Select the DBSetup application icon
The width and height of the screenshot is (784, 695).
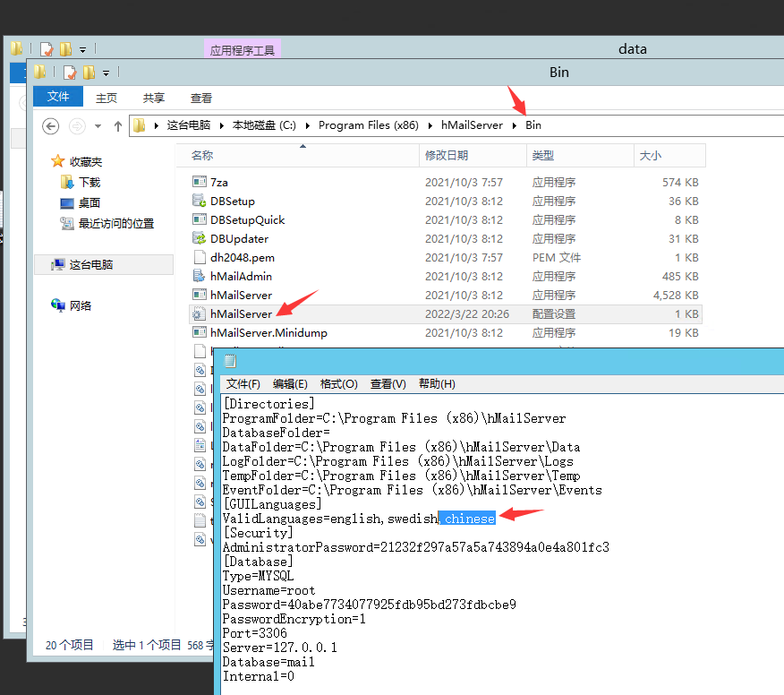point(200,201)
